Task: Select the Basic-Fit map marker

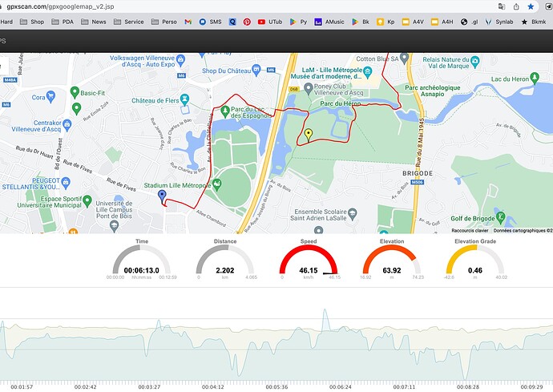Action: pos(75,92)
